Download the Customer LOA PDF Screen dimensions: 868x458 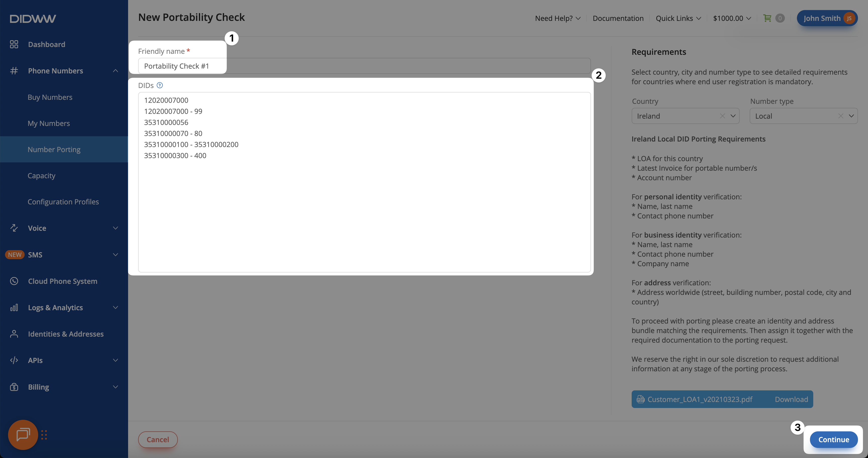tap(791, 399)
